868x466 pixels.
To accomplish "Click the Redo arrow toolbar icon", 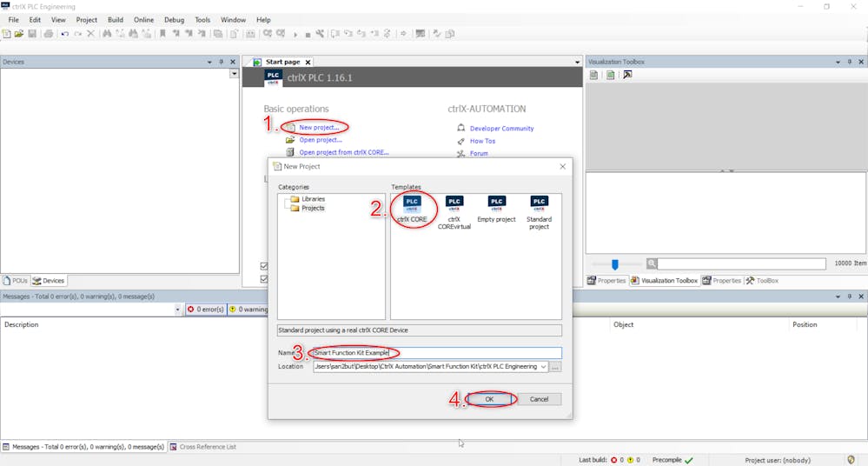I will pyautogui.click(x=78, y=34).
